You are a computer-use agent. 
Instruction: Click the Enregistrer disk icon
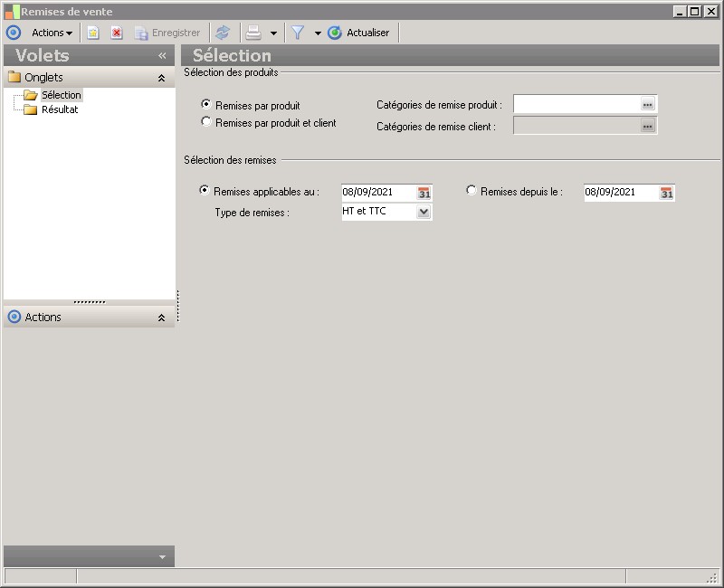point(141,33)
